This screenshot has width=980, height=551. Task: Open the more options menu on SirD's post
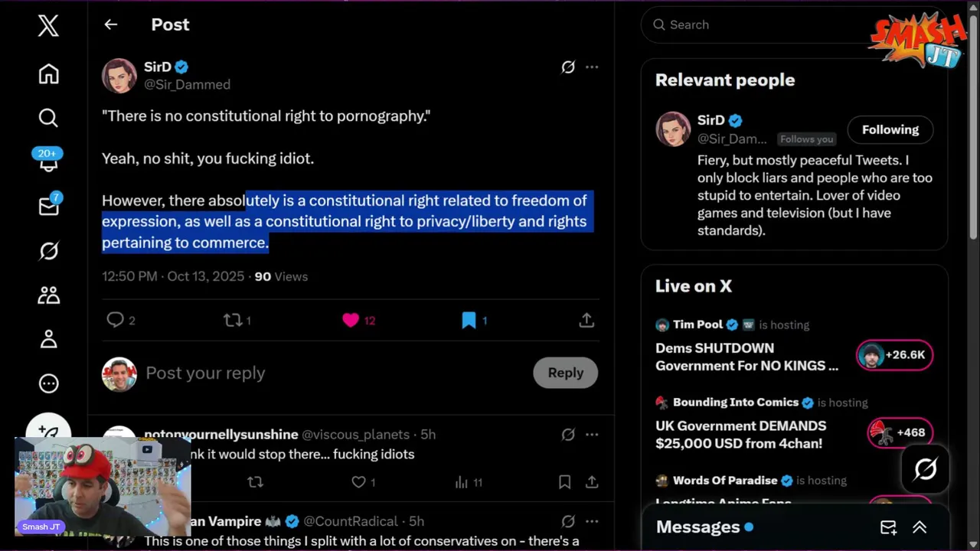pos(592,67)
